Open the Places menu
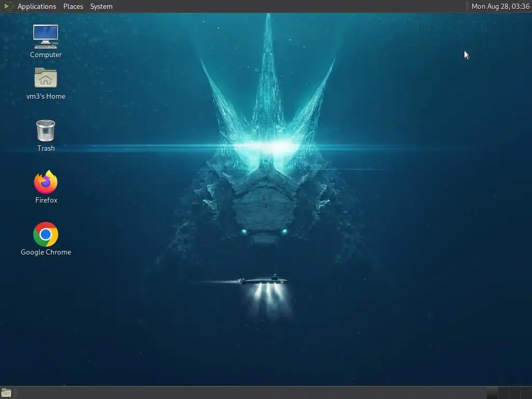The image size is (532, 399). click(x=73, y=6)
